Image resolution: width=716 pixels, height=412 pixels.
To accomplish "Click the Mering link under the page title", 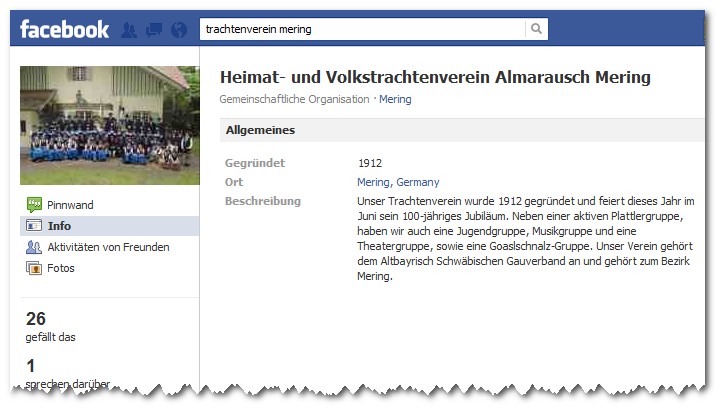I will [395, 99].
